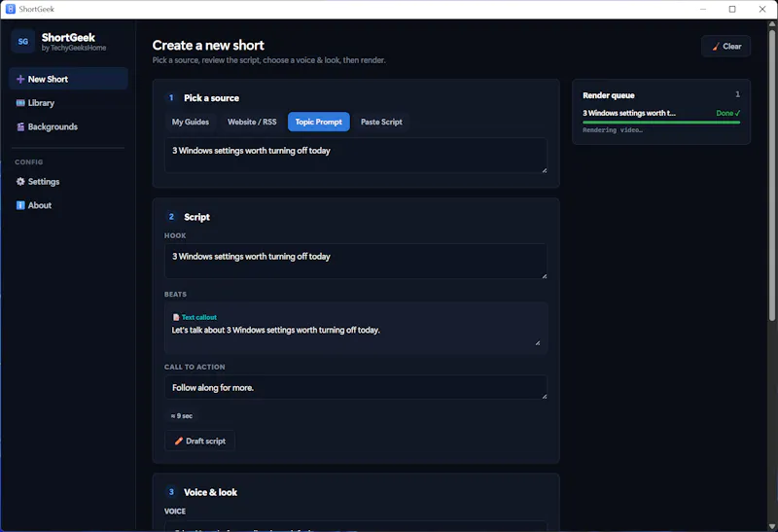Viewport: 778px width, 532px height.
Task: Go to Backgrounds in sidebar
Action: (68, 126)
